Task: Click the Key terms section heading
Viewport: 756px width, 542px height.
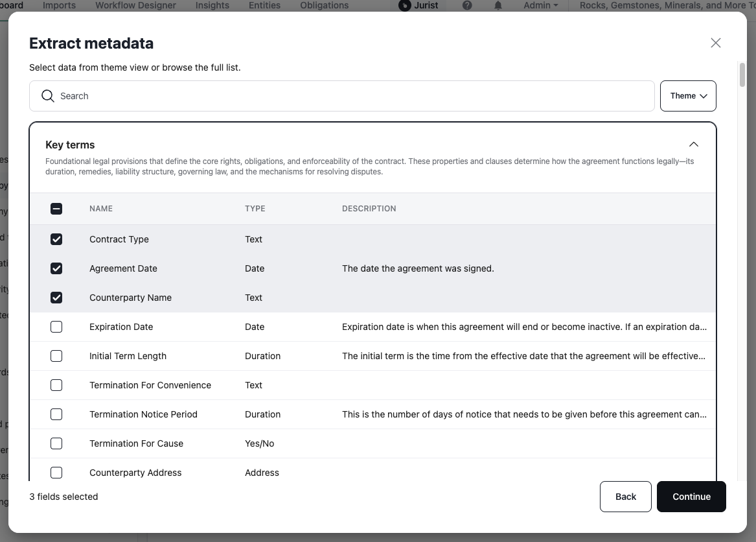Action: 70,145
